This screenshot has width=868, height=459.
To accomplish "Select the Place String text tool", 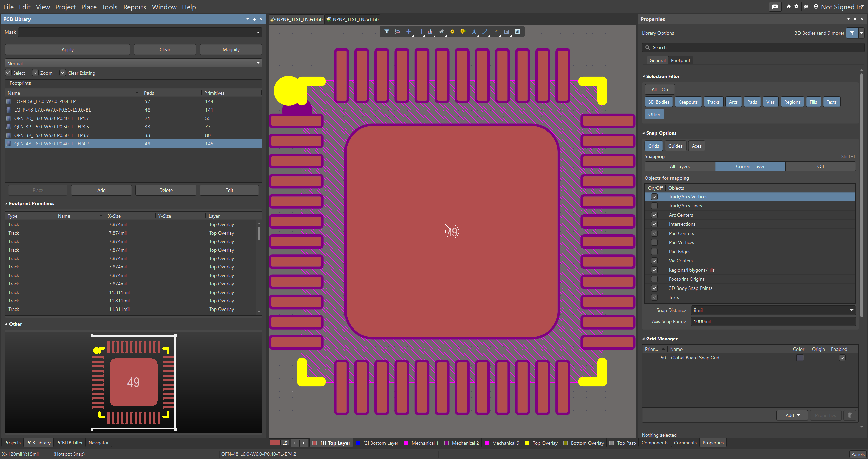I will pos(474,32).
